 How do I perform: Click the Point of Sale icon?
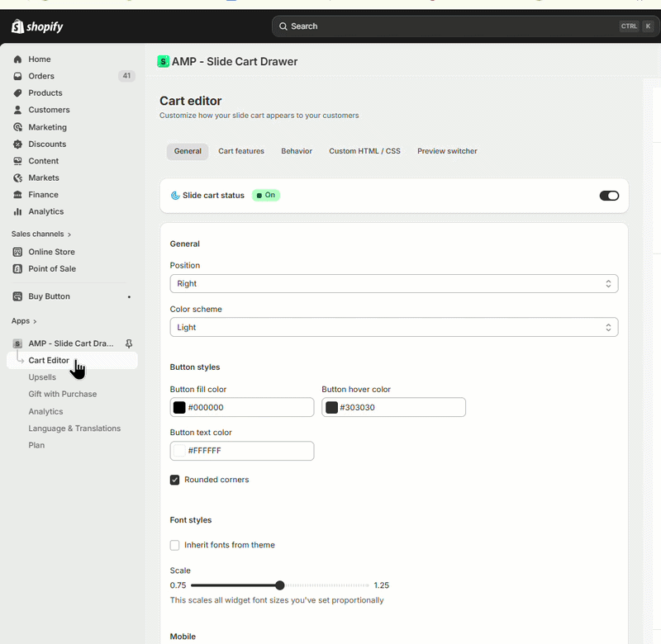17,268
